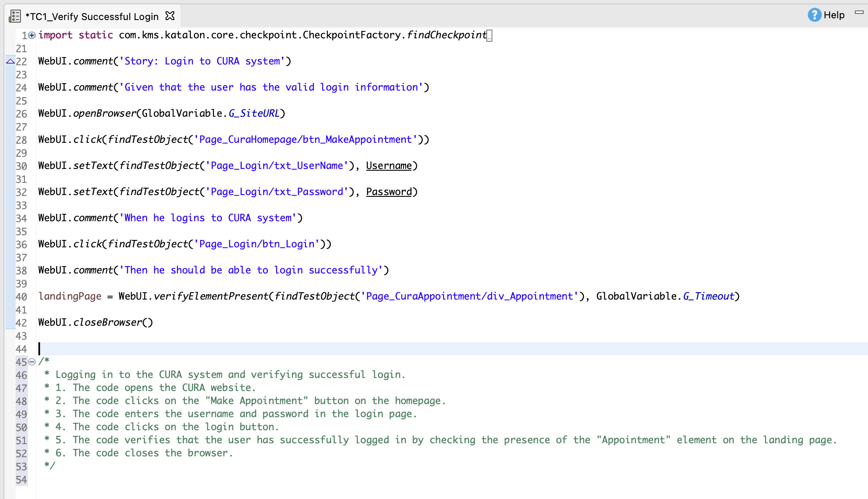Click the underlined Password argument on line 32
This screenshot has width=868, height=499.
coord(388,192)
